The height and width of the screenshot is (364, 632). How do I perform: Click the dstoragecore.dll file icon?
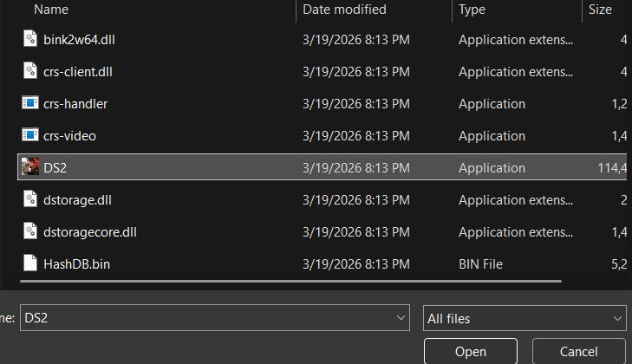click(30, 231)
